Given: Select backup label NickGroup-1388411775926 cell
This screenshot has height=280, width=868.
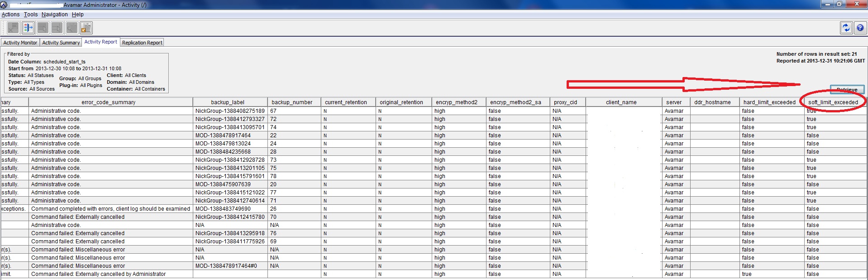Looking at the screenshot, I should (230, 241).
